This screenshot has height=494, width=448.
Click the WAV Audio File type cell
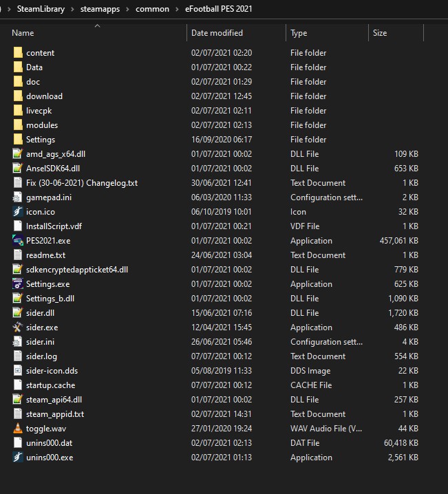[326, 429]
